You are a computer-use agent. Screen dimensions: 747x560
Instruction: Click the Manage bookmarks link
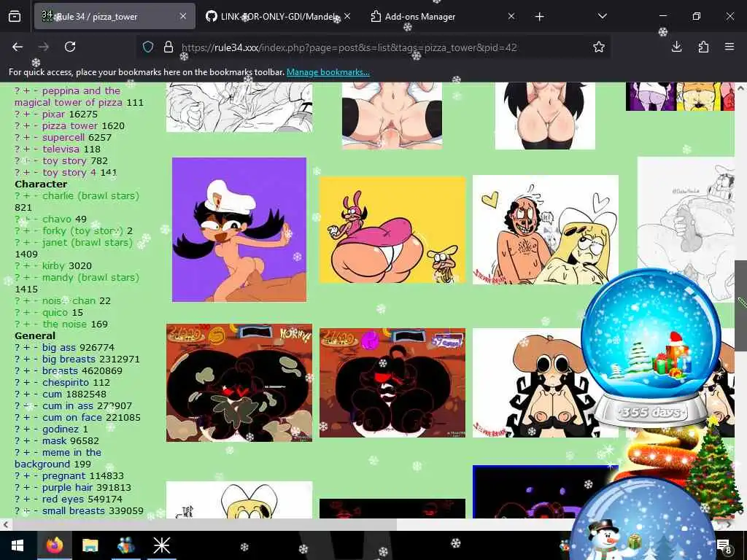328,72
